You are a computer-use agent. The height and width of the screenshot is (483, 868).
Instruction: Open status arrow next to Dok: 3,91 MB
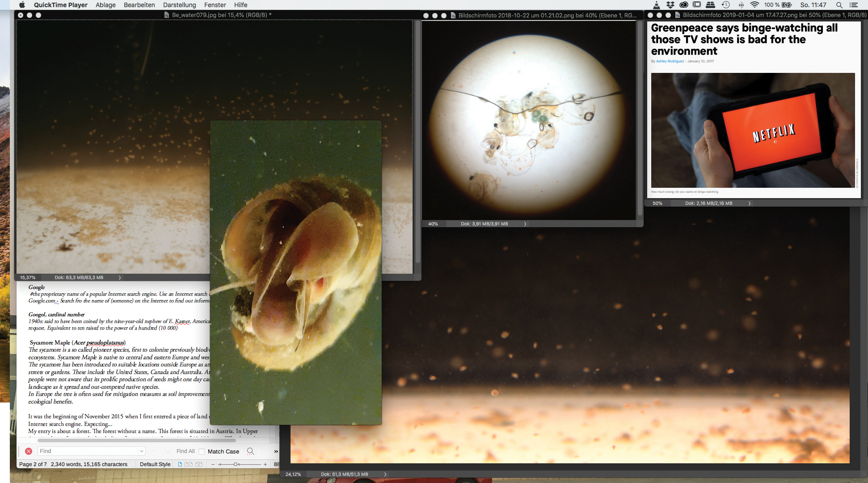525,224
